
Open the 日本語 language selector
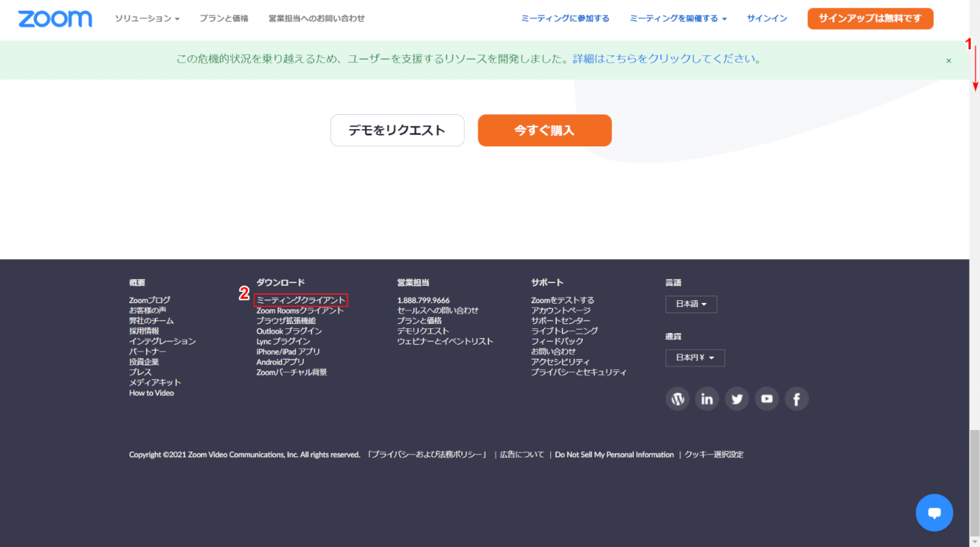click(691, 304)
